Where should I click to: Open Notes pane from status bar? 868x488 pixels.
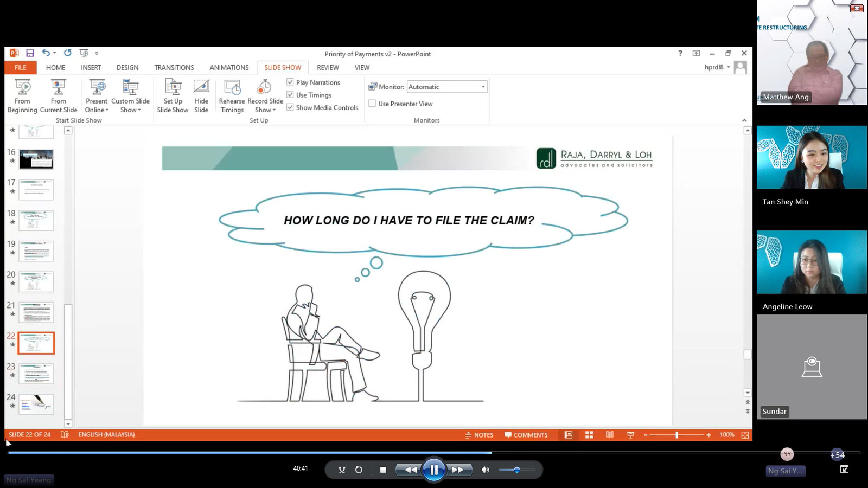[480, 435]
